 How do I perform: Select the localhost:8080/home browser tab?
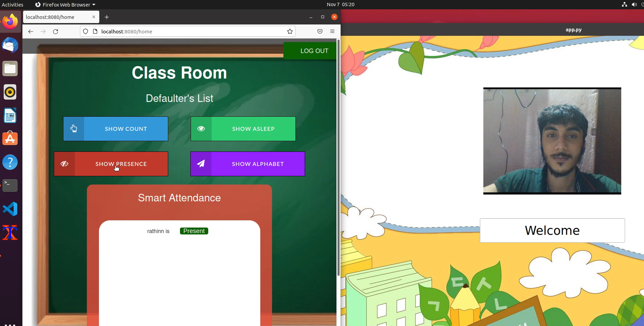pos(61,17)
